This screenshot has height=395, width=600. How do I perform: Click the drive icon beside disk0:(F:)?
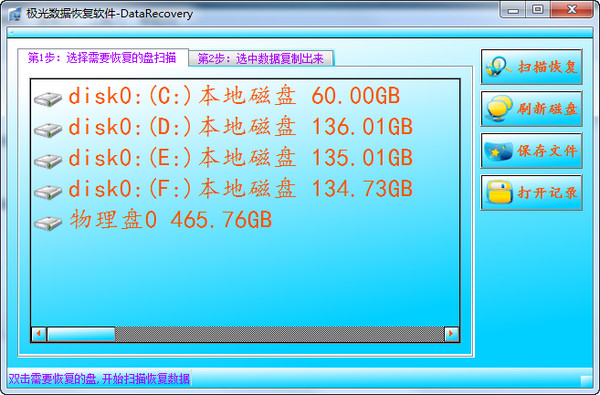(48, 192)
